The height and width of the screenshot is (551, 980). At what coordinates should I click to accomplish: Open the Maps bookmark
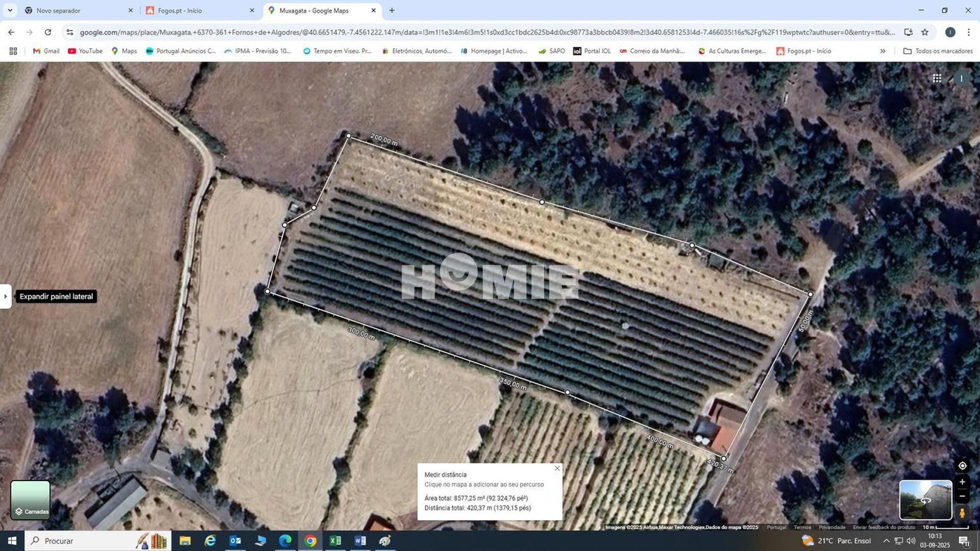click(x=124, y=51)
